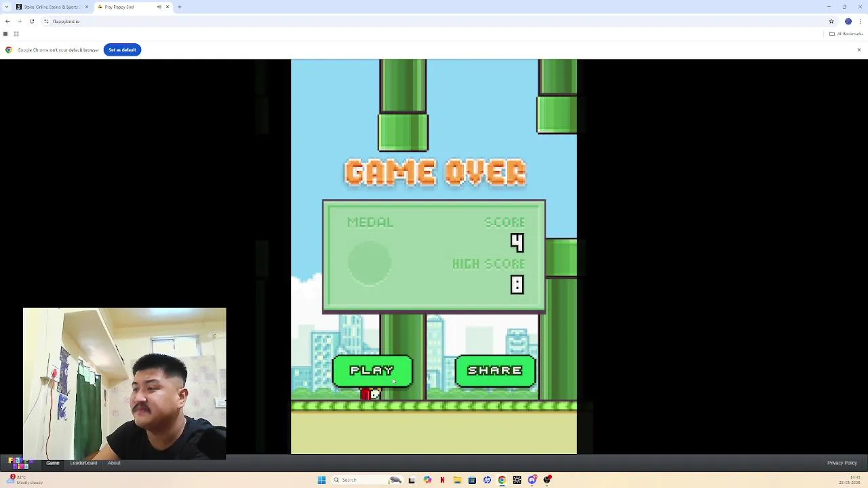Open Task View in taskbar
The width and height of the screenshot is (868, 488).
(x=412, y=480)
